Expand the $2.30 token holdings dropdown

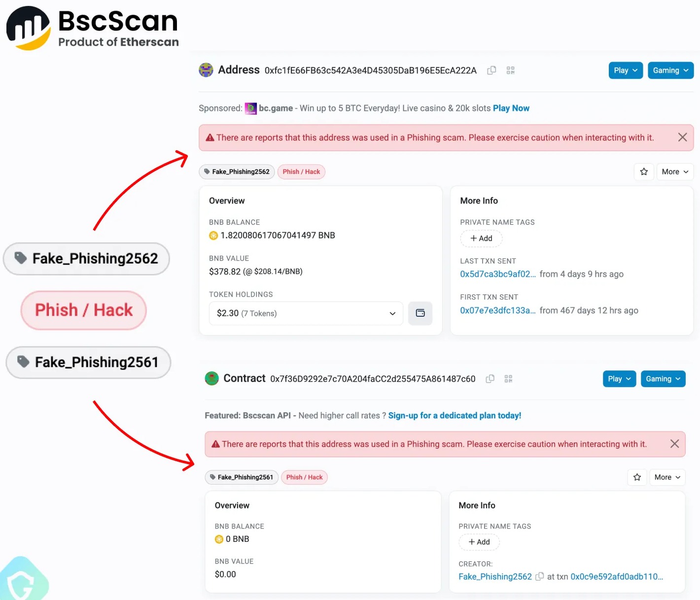(306, 313)
